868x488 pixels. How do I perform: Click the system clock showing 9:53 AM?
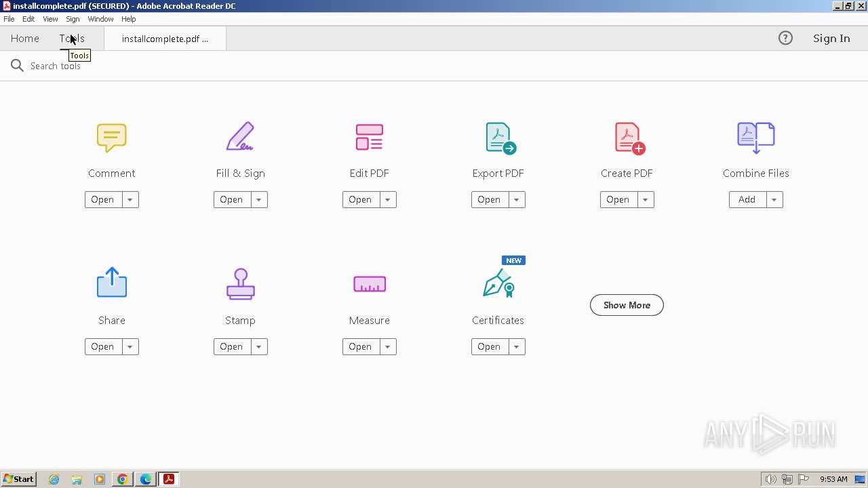coord(833,479)
